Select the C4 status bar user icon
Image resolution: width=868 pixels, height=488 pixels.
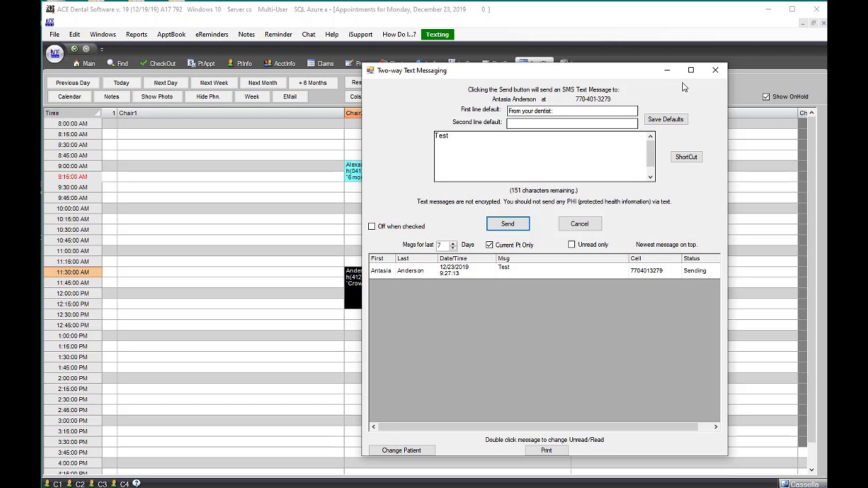click(x=120, y=483)
